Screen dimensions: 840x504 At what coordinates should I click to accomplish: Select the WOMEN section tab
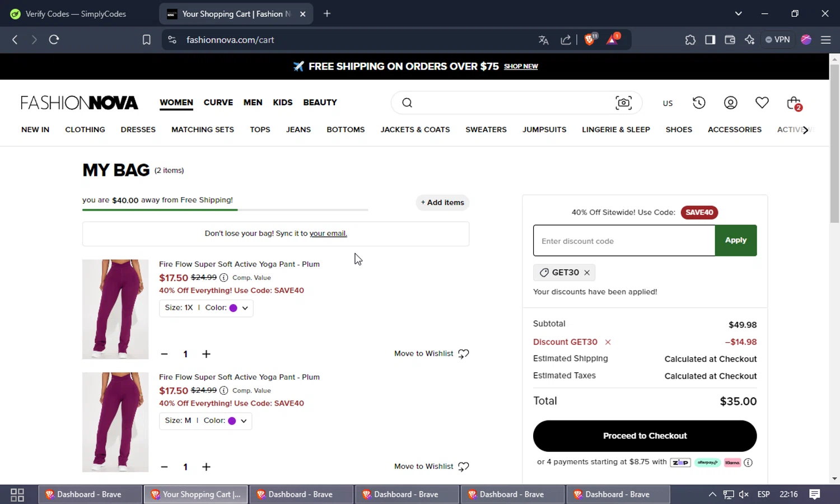pos(176,102)
